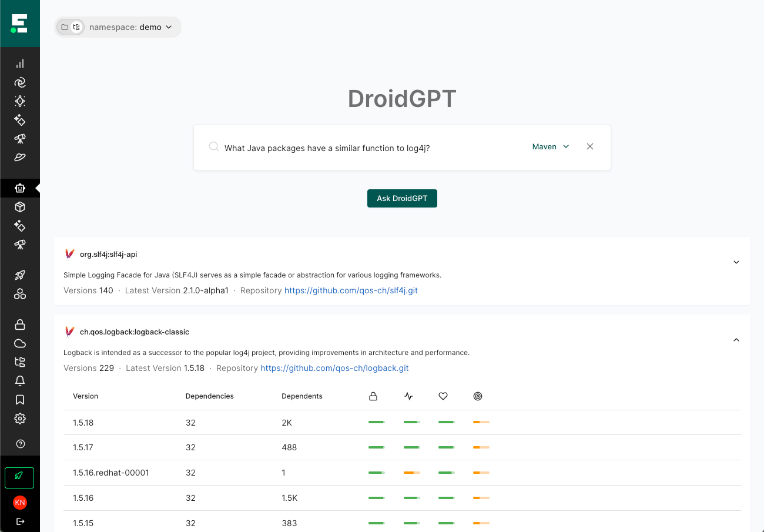Click the 488 dependents value
The image size is (764, 532).
pos(290,447)
